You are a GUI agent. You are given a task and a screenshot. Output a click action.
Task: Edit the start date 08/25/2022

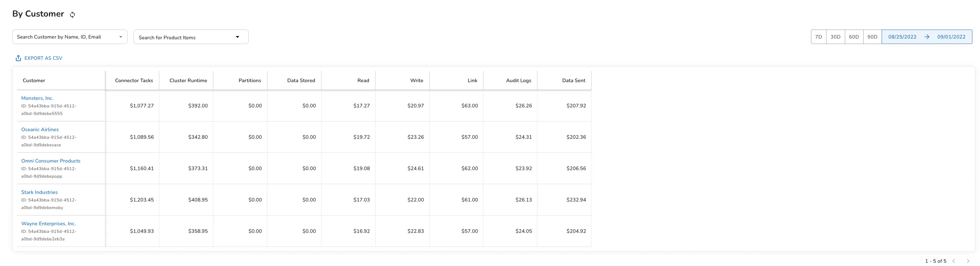902,37
